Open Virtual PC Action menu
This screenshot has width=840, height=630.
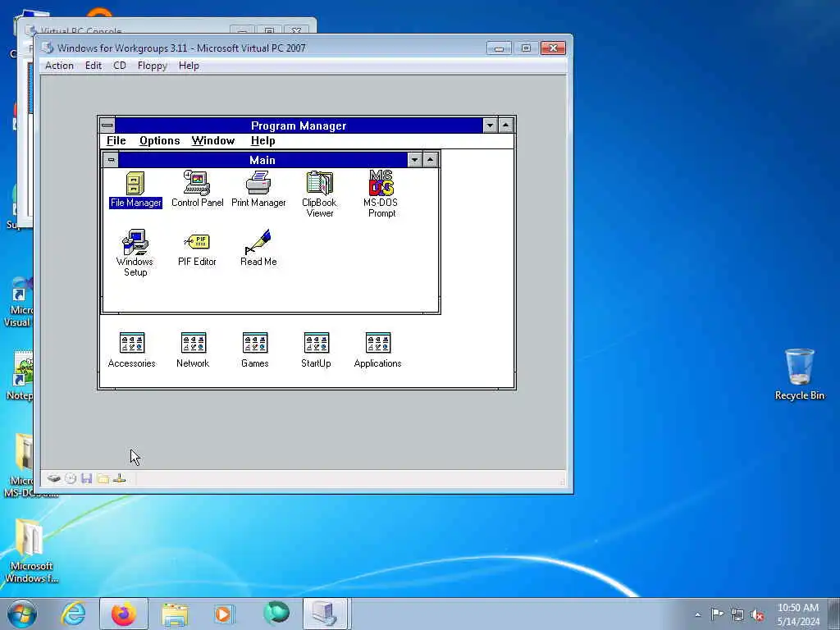(x=59, y=66)
